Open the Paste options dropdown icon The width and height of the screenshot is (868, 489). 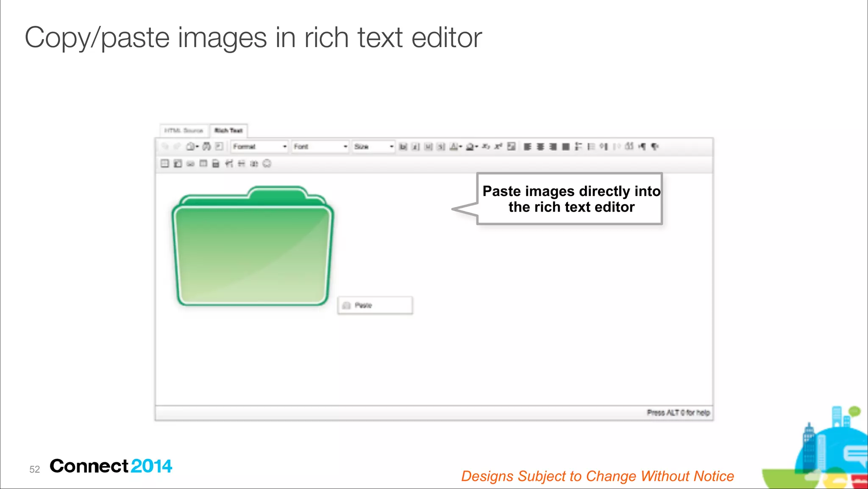(x=192, y=147)
